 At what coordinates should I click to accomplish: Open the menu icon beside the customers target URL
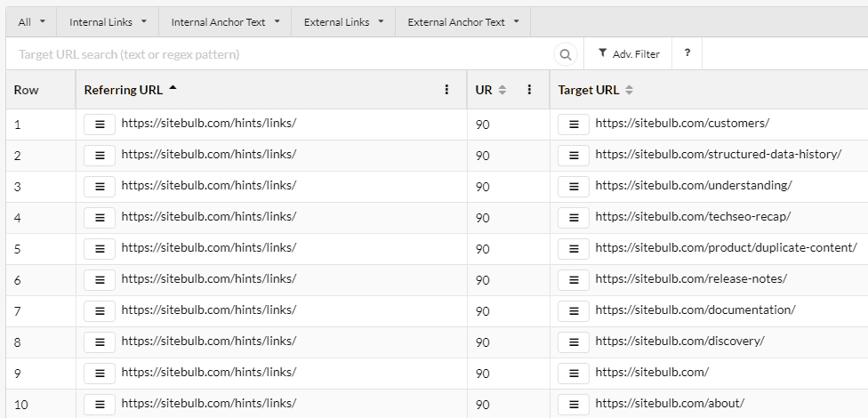[574, 125]
